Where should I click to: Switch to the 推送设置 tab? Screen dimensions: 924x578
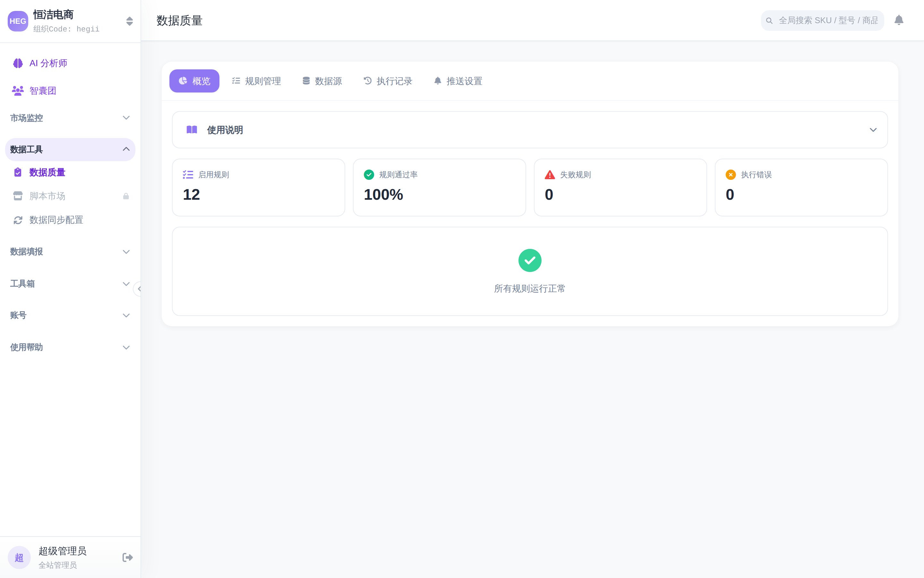458,81
